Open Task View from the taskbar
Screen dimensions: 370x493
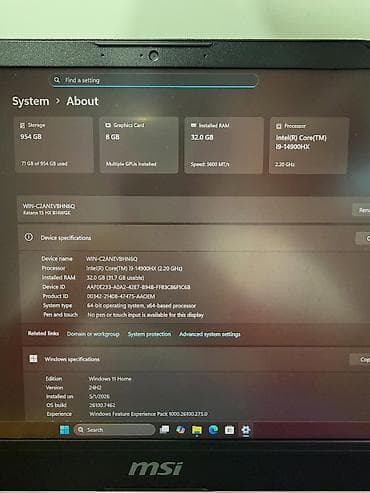pos(164,430)
